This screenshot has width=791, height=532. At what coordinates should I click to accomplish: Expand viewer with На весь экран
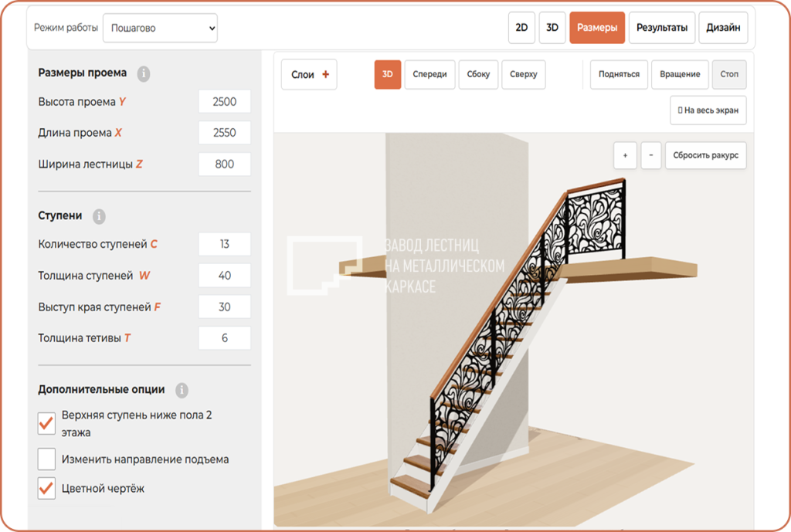click(708, 110)
